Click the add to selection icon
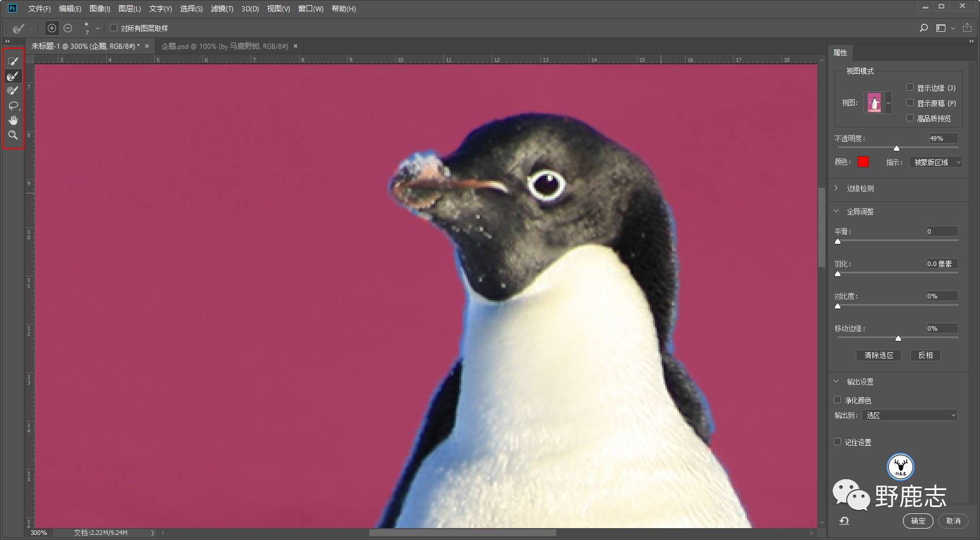This screenshot has height=540, width=980. [52, 28]
